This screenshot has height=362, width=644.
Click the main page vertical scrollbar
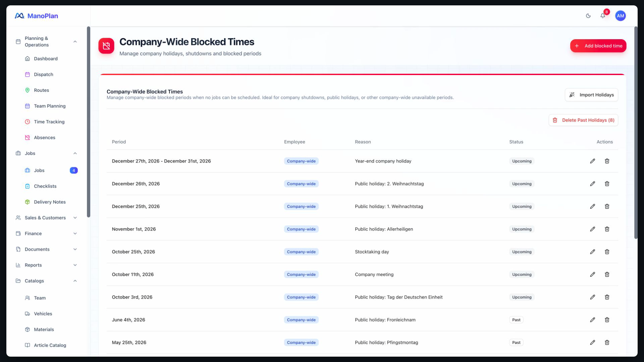pos(636,133)
